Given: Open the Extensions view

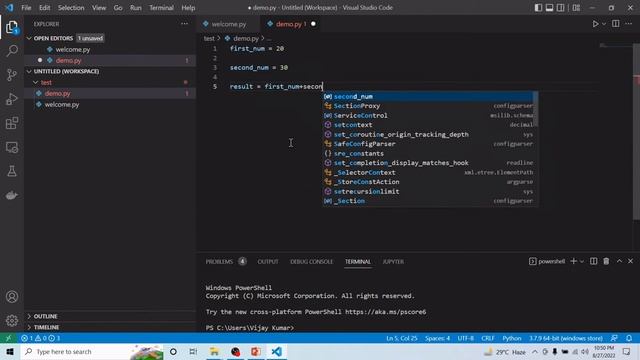Looking at the screenshot, I should pyautogui.click(x=12, y=123).
